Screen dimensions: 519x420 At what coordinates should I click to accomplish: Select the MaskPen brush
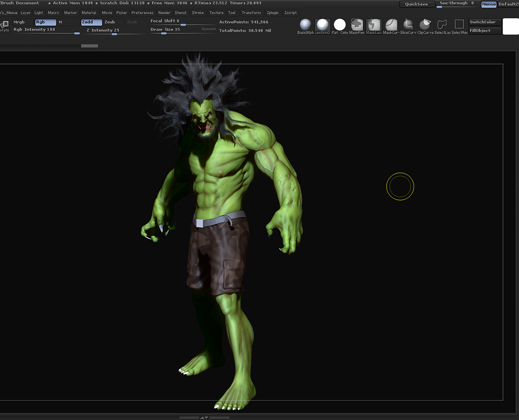[357, 27]
